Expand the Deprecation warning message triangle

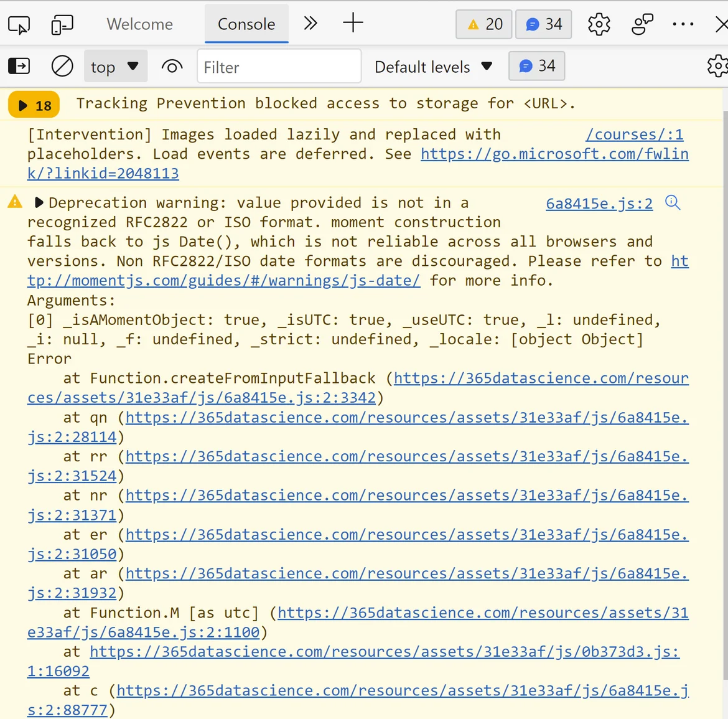tap(39, 203)
